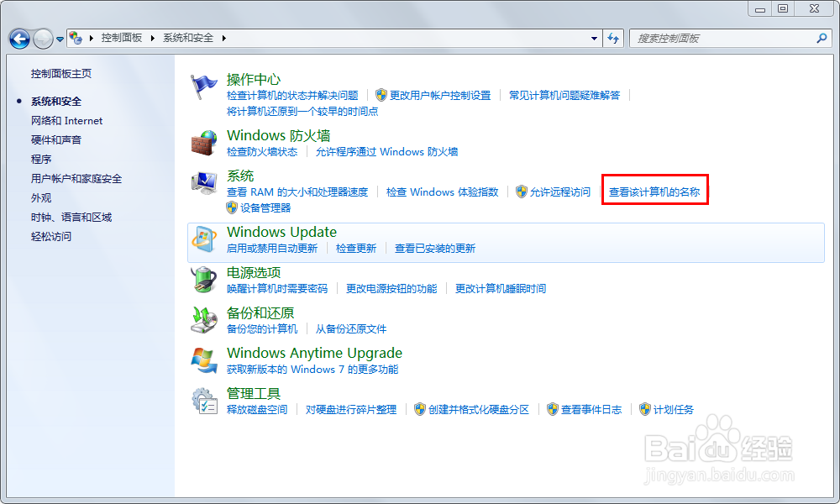Open 对硬盘进行碎片整理
The width and height of the screenshot is (840, 504).
[x=351, y=410]
